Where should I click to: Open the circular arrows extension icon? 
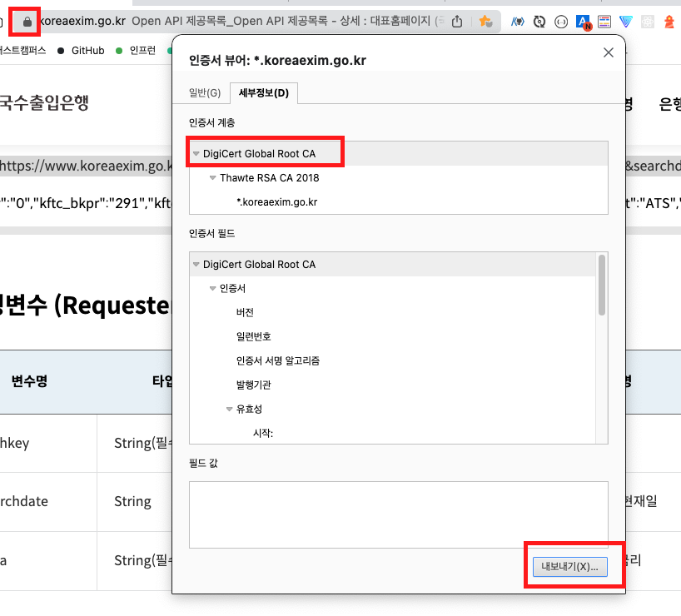(x=539, y=22)
